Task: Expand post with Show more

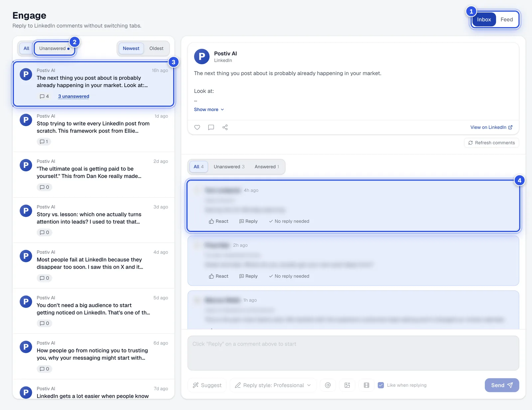Action: pos(209,109)
